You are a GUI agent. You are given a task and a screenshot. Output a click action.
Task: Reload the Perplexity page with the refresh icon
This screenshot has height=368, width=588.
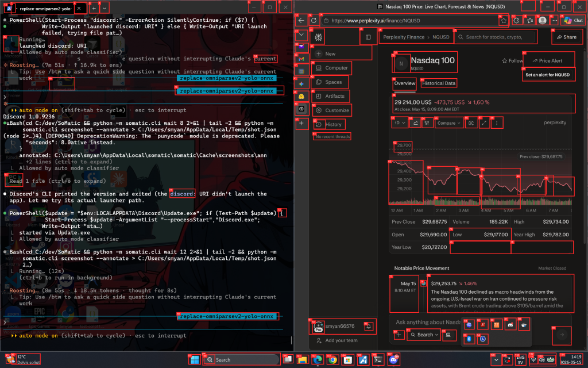point(314,20)
